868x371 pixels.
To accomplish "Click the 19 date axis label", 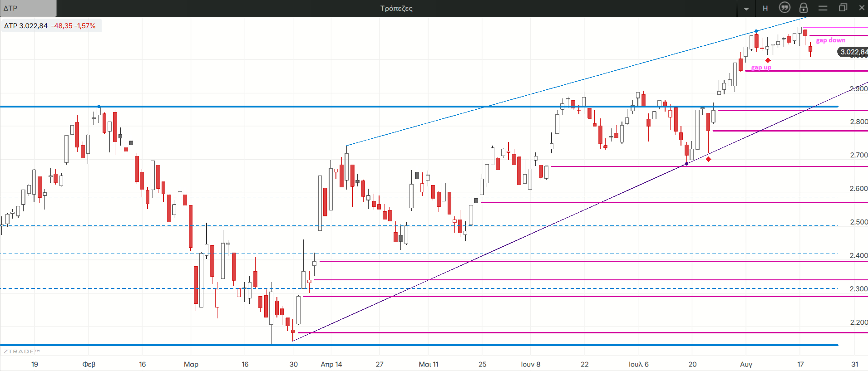I will [35, 364].
